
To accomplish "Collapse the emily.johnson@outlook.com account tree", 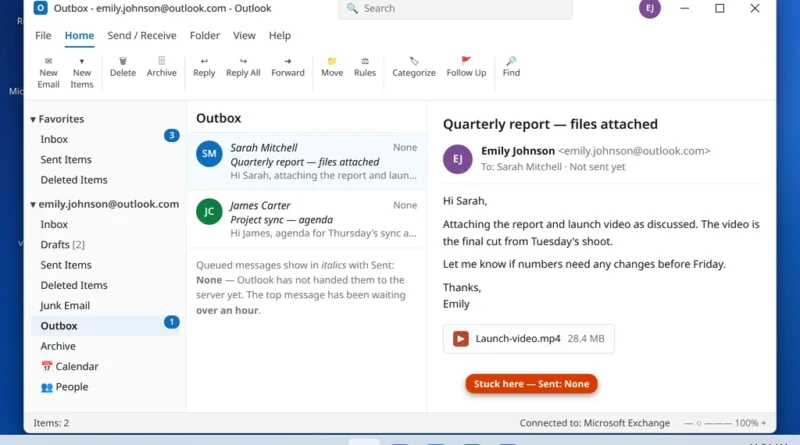I will pyautogui.click(x=33, y=205).
